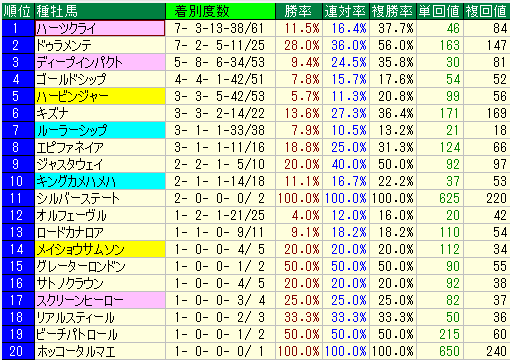Viewport: 510px width, 360px height.
Task: Select the 連対率 column header
Action: tap(346, 11)
